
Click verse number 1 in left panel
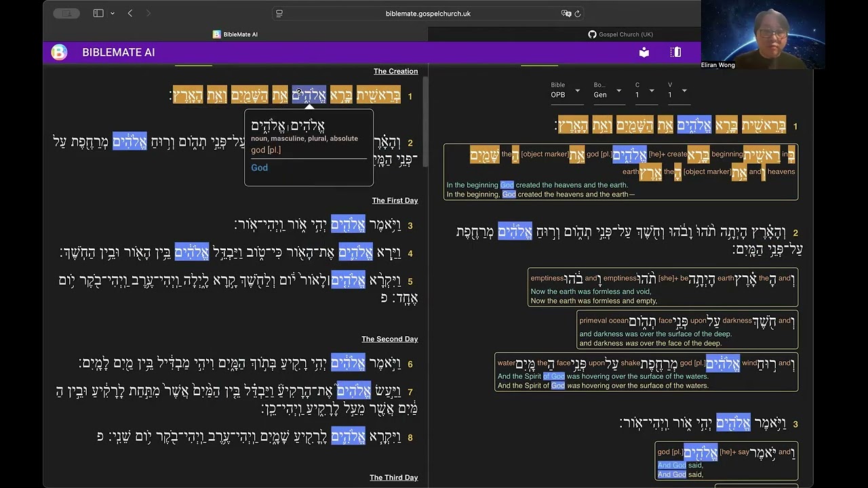click(x=410, y=97)
